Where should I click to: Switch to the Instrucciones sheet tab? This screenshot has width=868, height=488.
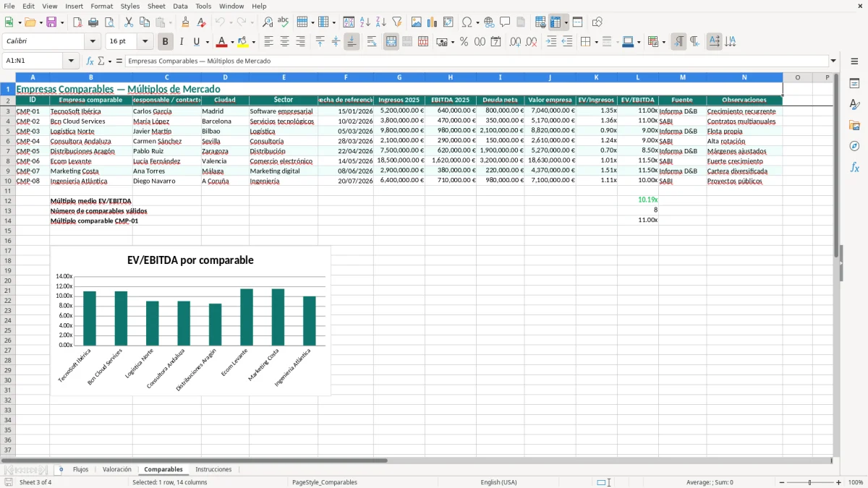coord(213,470)
